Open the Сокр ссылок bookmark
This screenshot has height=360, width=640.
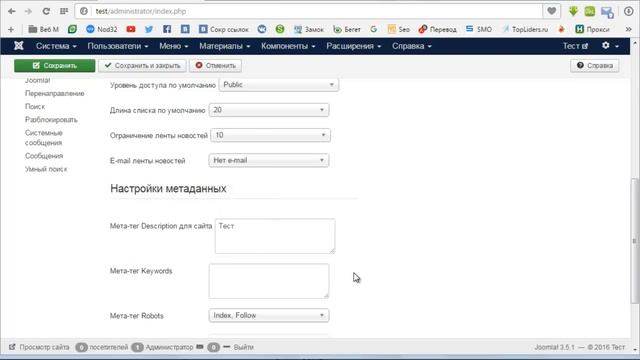223,29
